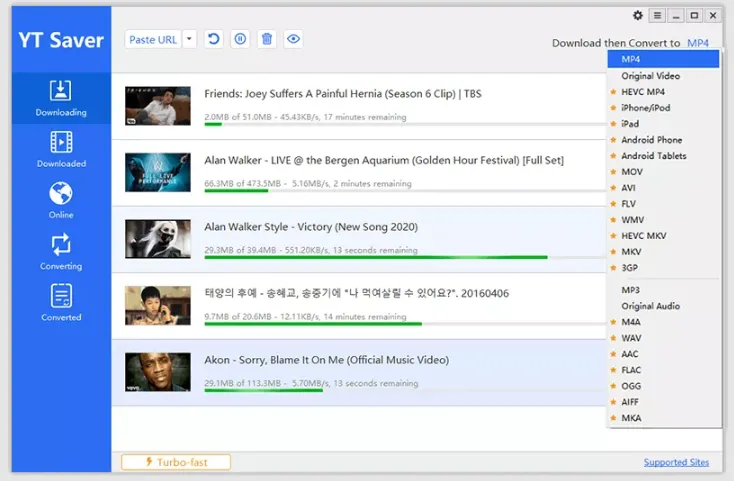Screen dimensions: 734x481
Task: Toggle the eye private mode icon
Action: click(294, 39)
